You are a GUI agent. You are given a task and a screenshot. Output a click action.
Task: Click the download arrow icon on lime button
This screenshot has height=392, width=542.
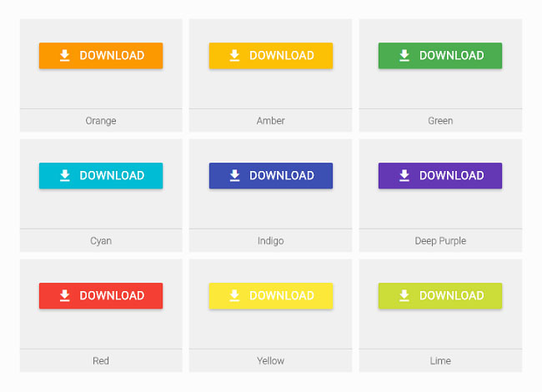pyautogui.click(x=404, y=296)
